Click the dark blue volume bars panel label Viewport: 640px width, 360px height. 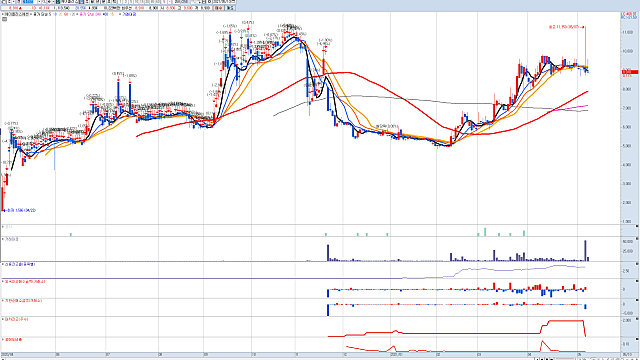(11, 239)
